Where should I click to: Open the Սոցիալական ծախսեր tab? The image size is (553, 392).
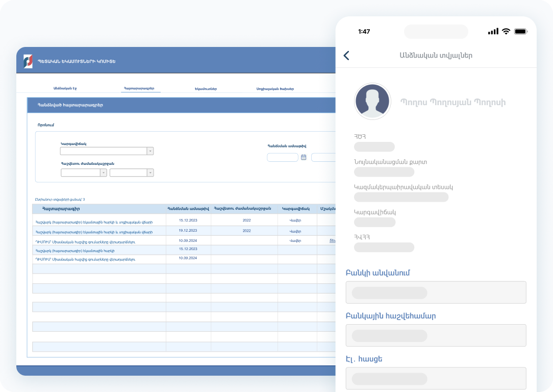pos(275,89)
